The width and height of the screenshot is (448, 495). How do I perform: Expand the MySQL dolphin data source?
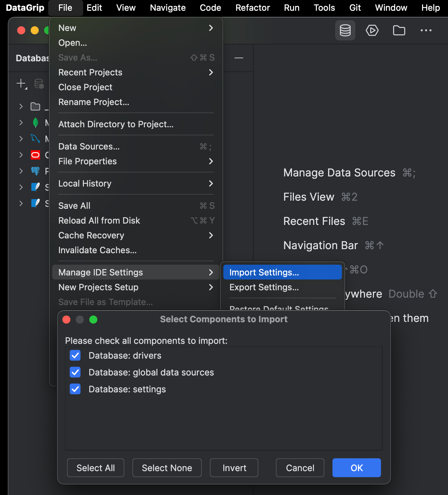(x=21, y=139)
